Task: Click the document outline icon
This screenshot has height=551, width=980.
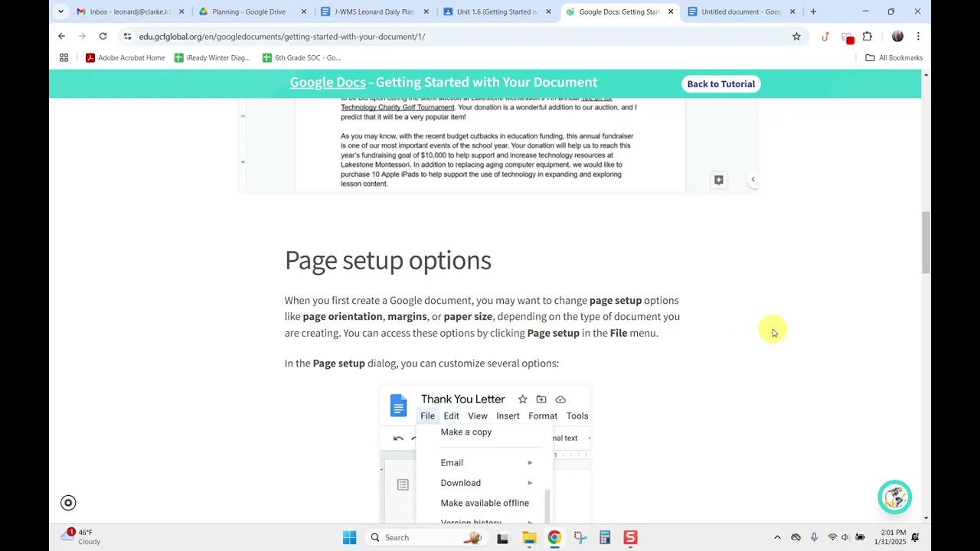Action: pyautogui.click(x=403, y=484)
